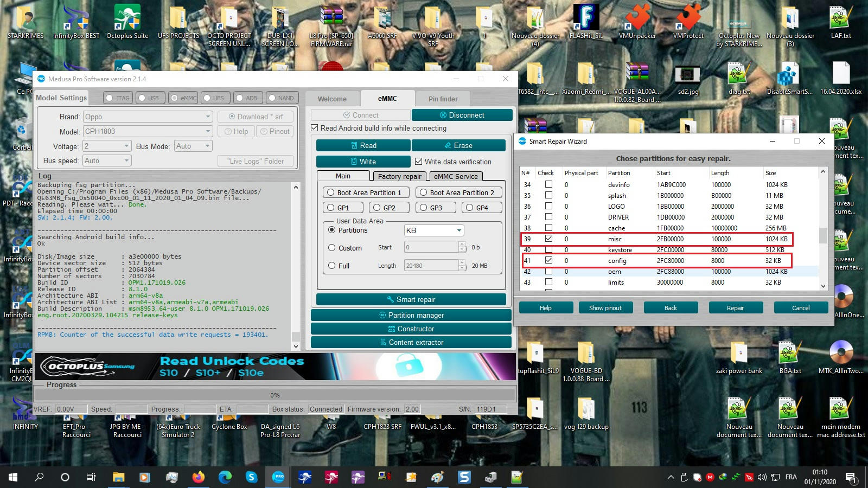Click Firefox icon in taskbar
The height and width of the screenshot is (488, 868).
coord(198,477)
